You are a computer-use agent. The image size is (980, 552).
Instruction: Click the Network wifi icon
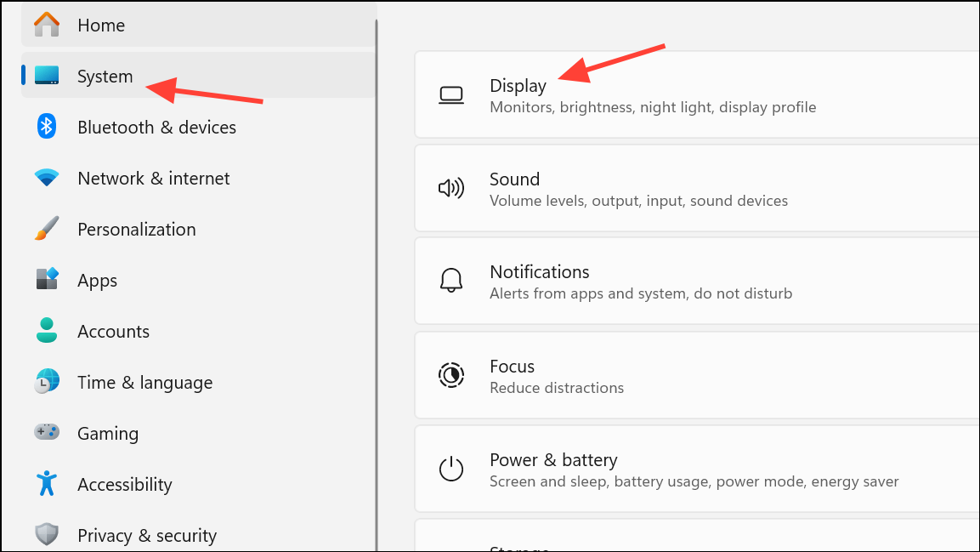47,178
